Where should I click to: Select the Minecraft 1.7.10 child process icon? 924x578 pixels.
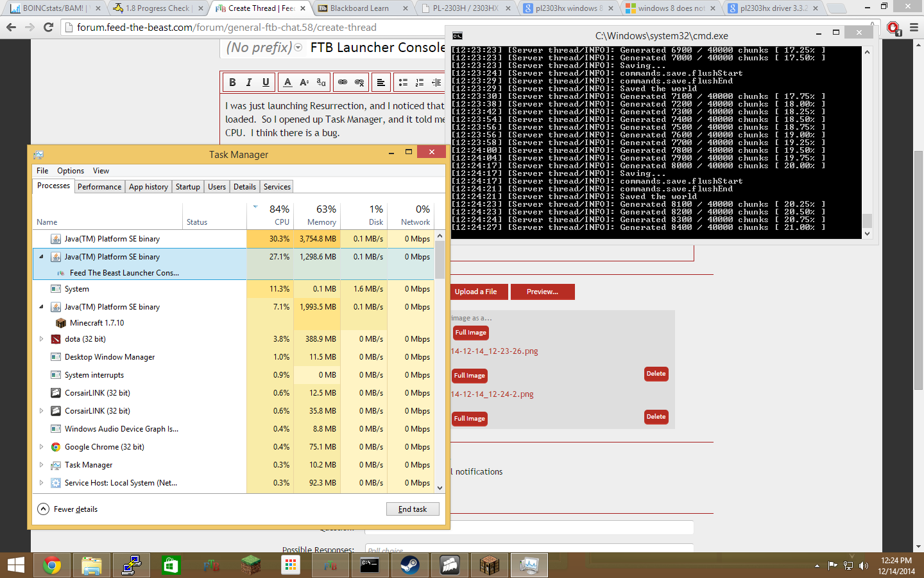(61, 323)
